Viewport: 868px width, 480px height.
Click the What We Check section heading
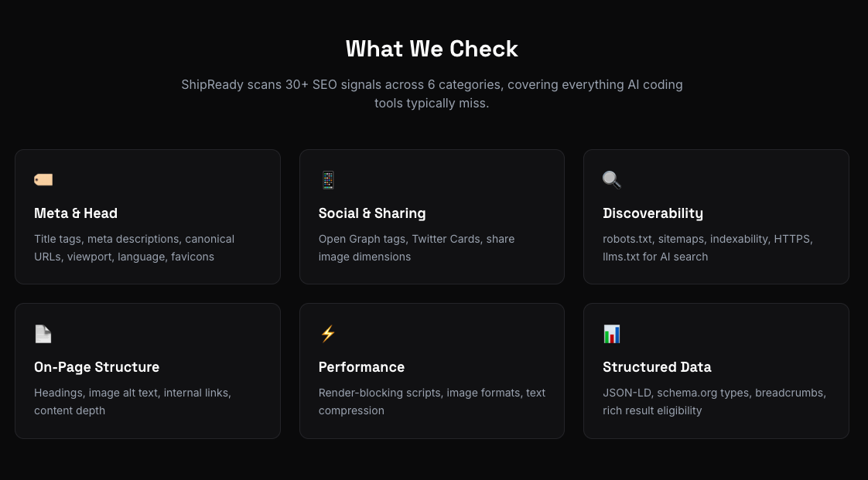click(x=432, y=49)
